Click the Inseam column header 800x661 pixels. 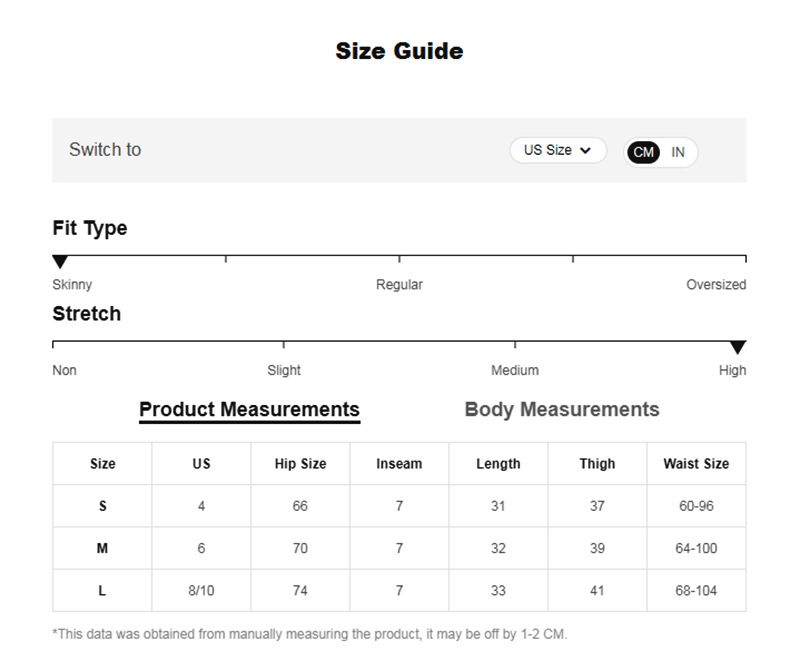point(399,464)
